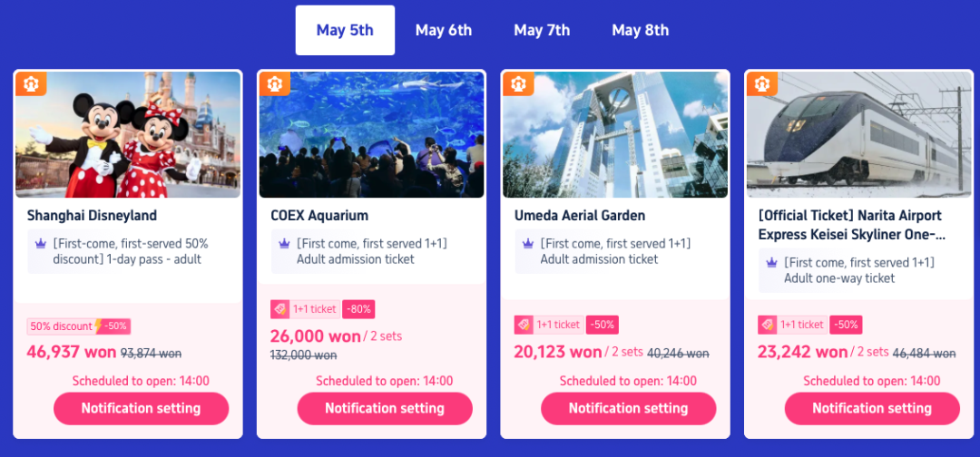Viewport: 980px width, 457px height.
Task: Enable notification for Umeda Aerial Garden
Action: 629,408
